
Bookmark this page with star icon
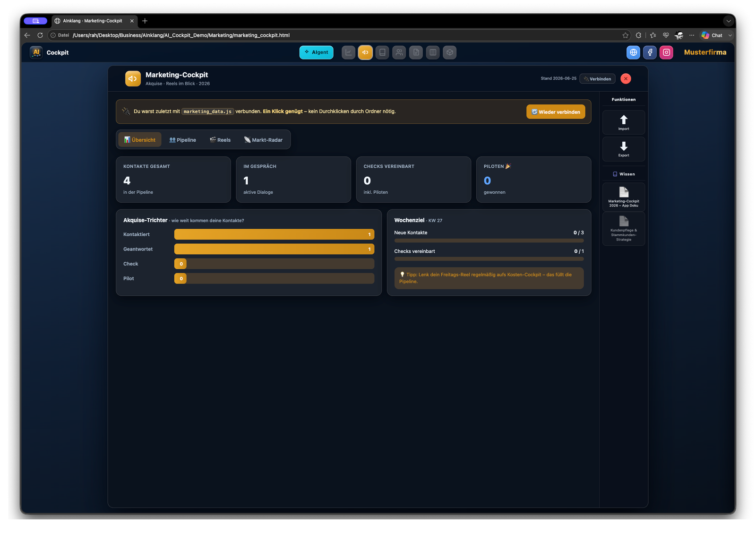626,35
